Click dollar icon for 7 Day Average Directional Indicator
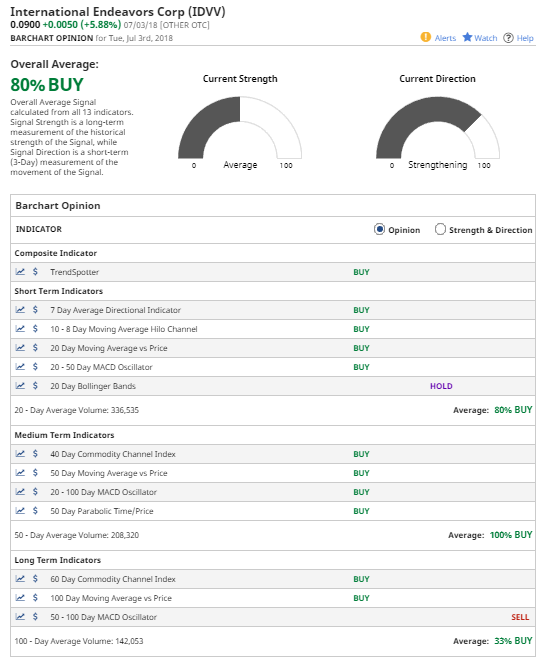Image resolution: width=544 pixels, height=665 pixels. click(x=35, y=310)
